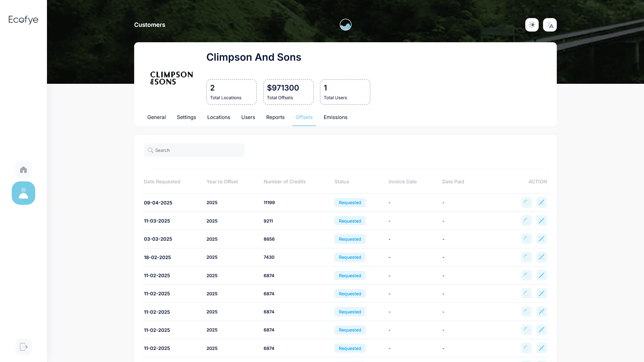Click cancel X icon for 11199 credits row
The height and width of the screenshot is (362, 644).
click(x=541, y=202)
